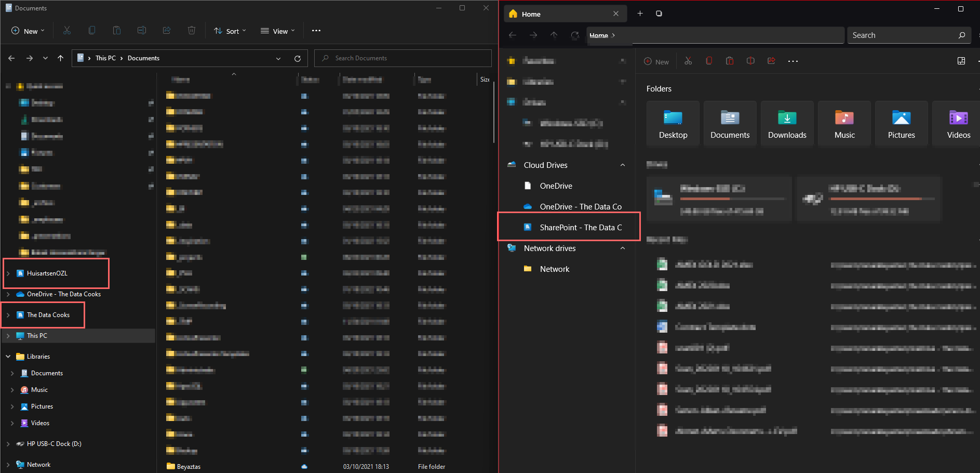Go up one level in Documents window
This screenshot has width=980, height=473.
61,58
